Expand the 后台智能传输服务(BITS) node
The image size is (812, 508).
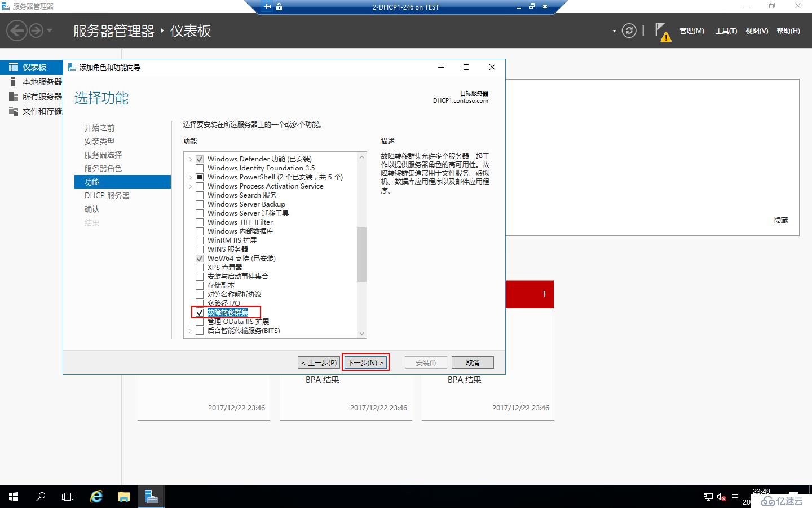[190, 331]
